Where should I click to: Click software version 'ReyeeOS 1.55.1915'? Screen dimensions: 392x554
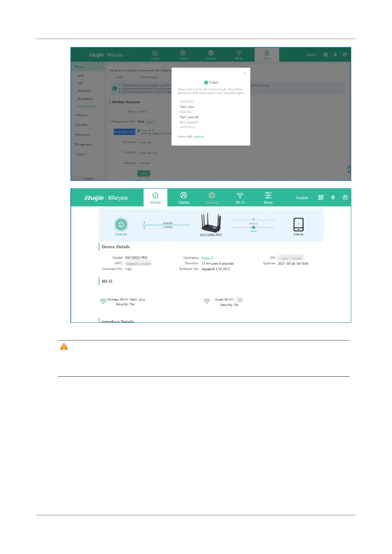pyautogui.click(x=216, y=269)
